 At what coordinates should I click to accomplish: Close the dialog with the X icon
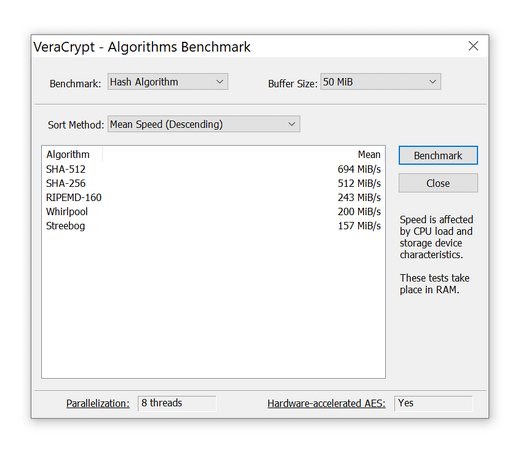pyautogui.click(x=473, y=46)
